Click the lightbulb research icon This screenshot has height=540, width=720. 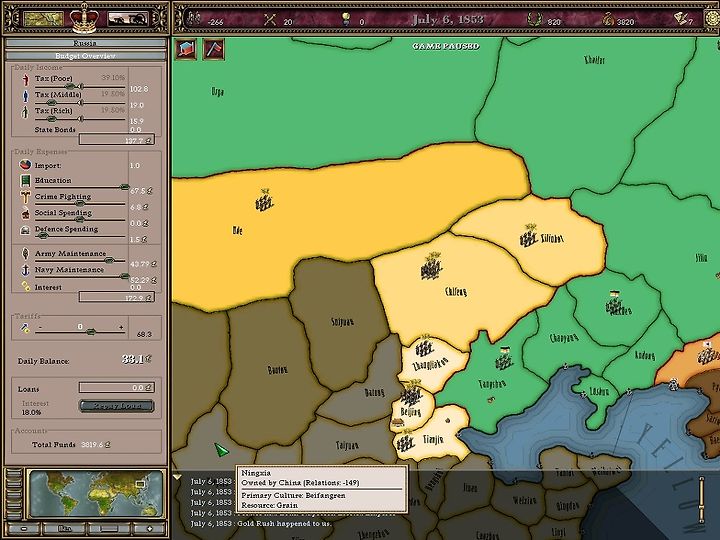point(346,19)
